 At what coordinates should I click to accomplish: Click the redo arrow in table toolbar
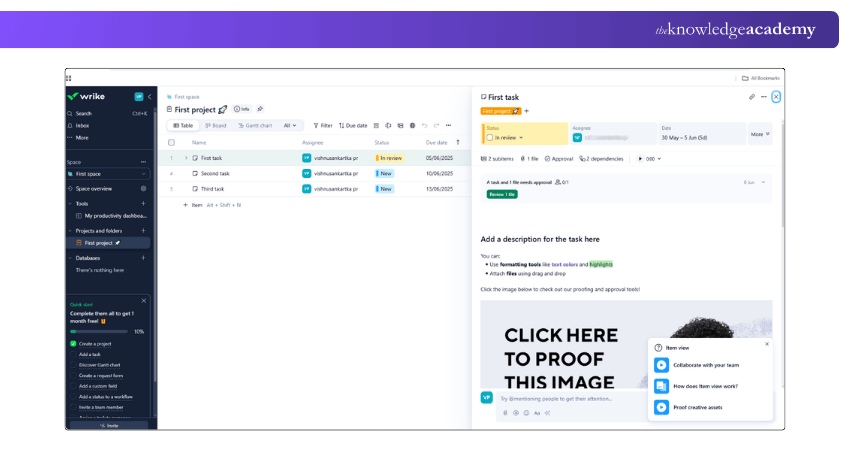pos(436,125)
